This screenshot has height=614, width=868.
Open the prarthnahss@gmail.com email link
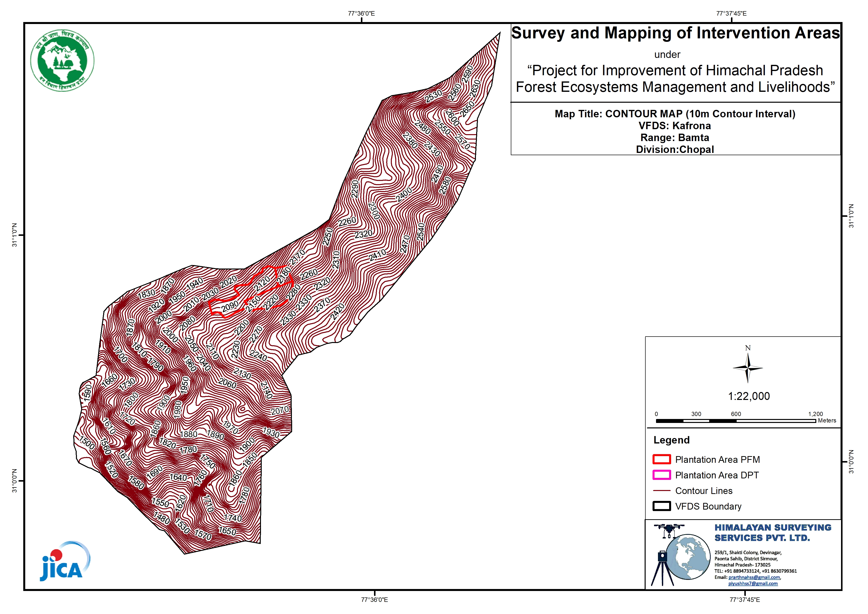[x=754, y=577]
